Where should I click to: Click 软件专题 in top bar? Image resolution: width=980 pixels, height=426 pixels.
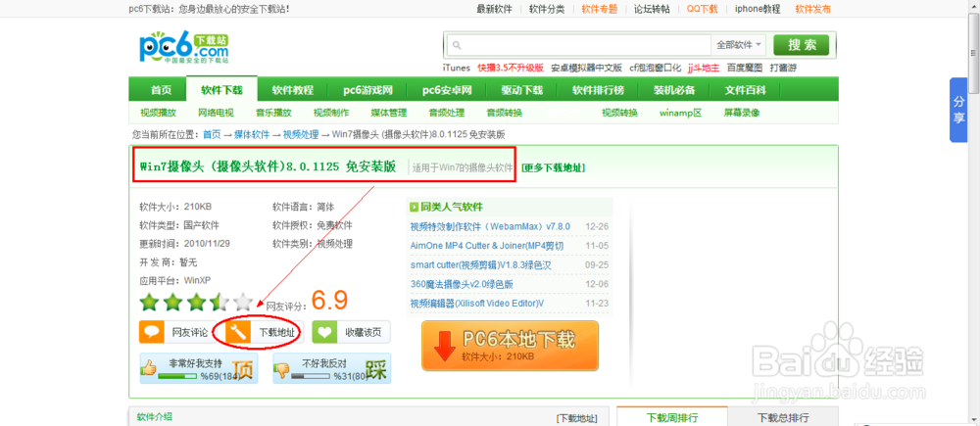(600, 9)
